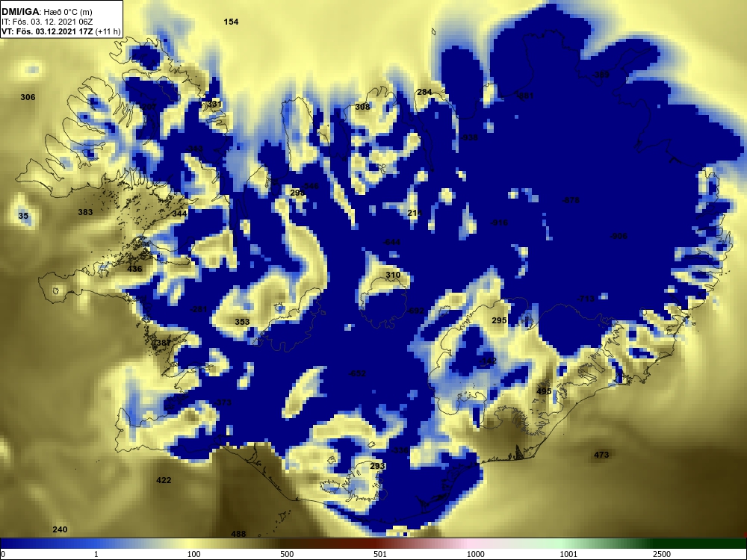Viewport: 747px width, 560px height.
Task: Select the IT Fös. 03. 12. 2021 06Z line
Action: point(46,22)
